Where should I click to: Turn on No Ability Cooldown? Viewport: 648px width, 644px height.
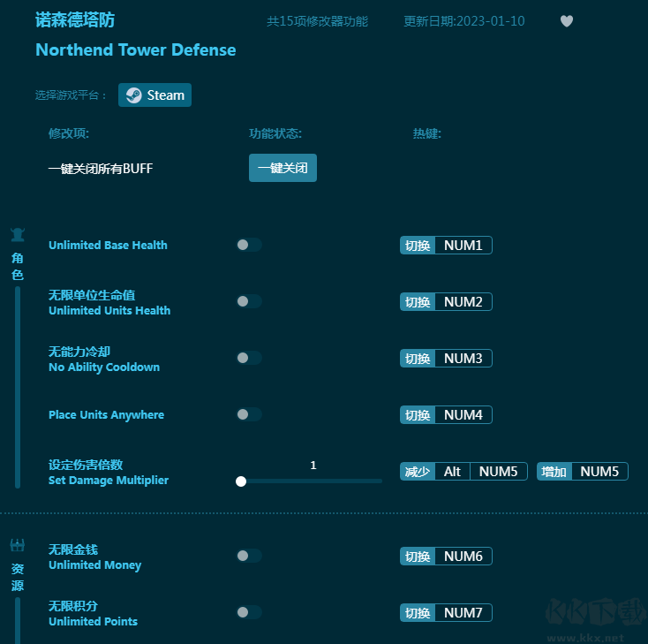249,359
